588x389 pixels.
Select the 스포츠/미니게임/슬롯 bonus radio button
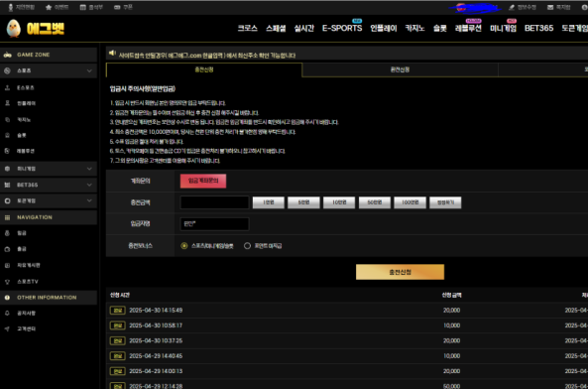coord(184,246)
